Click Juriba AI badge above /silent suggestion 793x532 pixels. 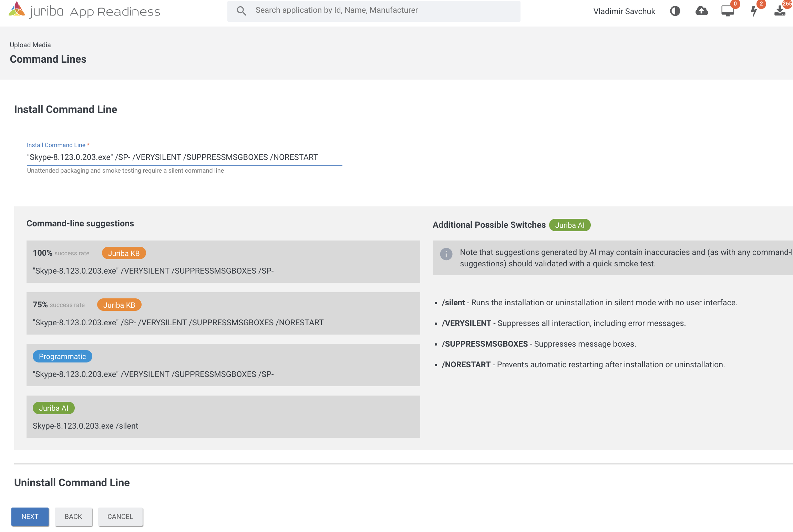tap(54, 408)
